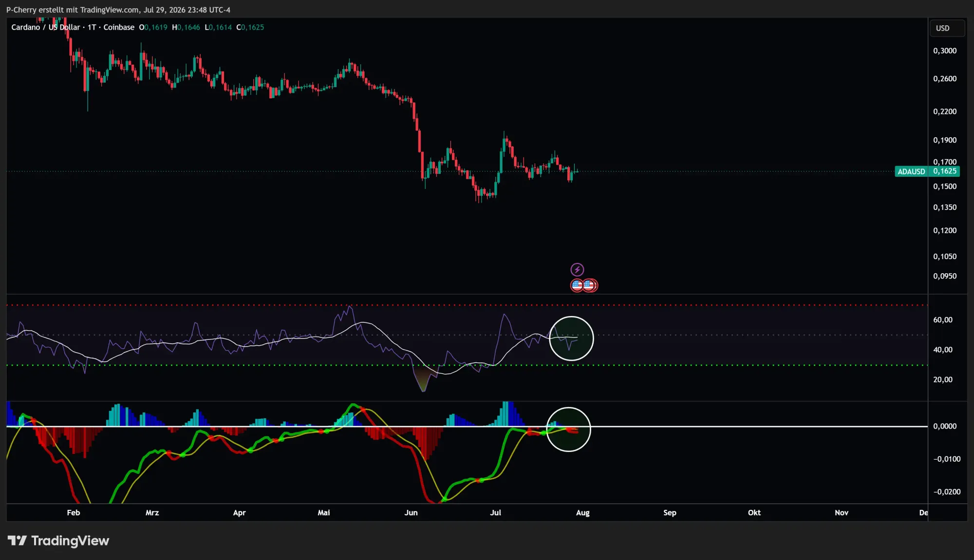The height and width of the screenshot is (560, 974).
Task: Click the RSI 60,00 scale label
Action: [943, 320]
